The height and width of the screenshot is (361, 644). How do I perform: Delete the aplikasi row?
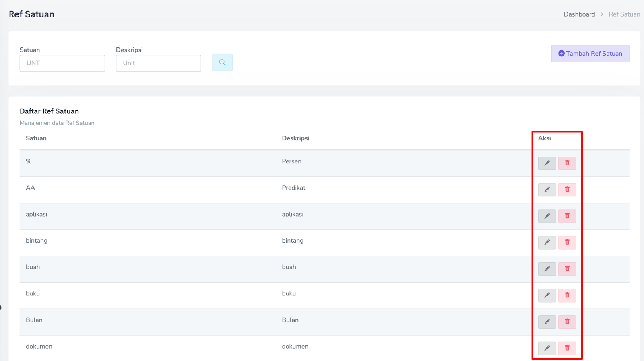567,216
